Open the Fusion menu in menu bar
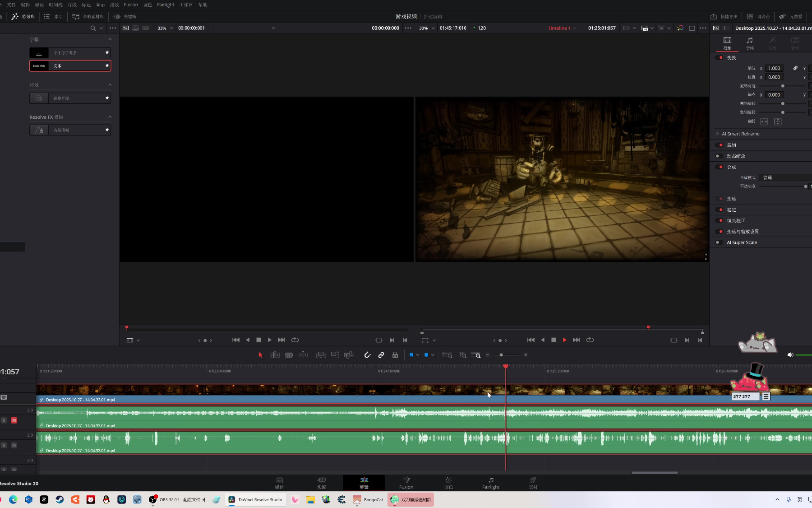 tap(131, 5)
